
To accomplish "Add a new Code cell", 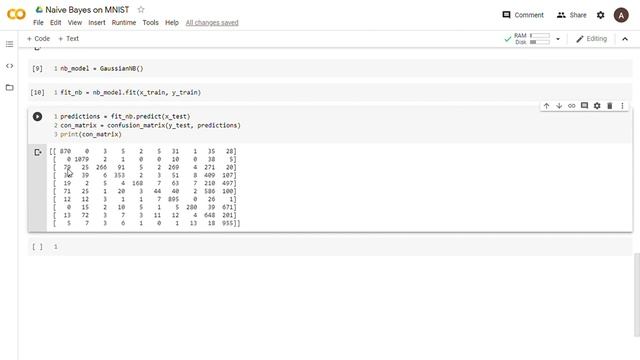I will 38,39.
